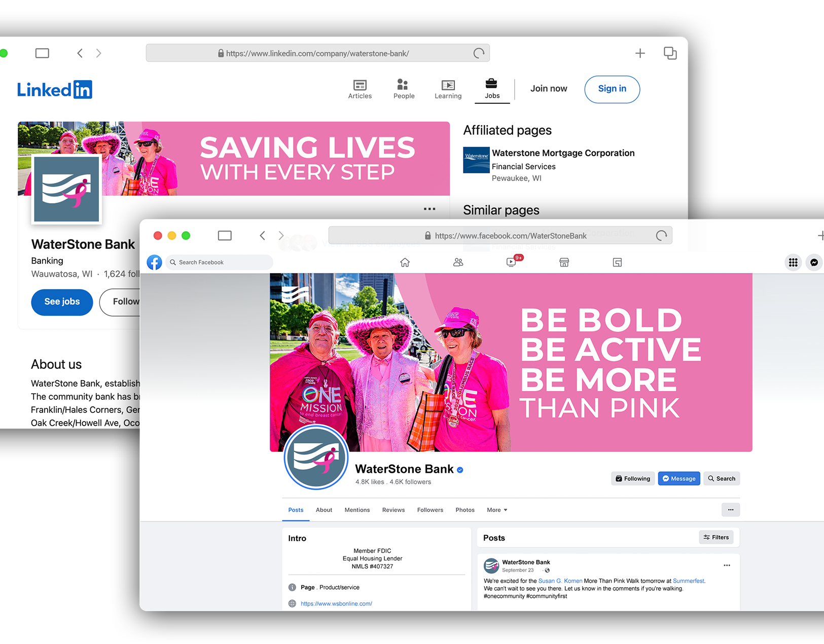Open Articles in LinkedIn navigation
The image size is (824, 644).
[360, 89]
